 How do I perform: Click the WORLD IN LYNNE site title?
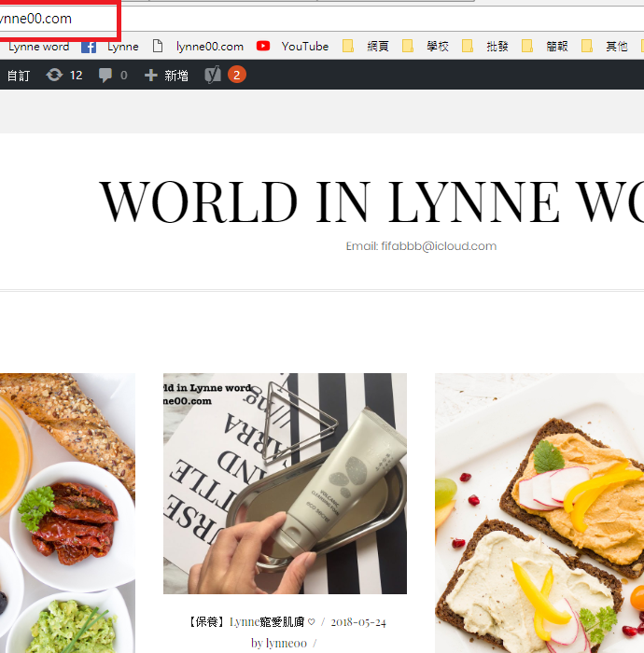click(x=371, y=201)
